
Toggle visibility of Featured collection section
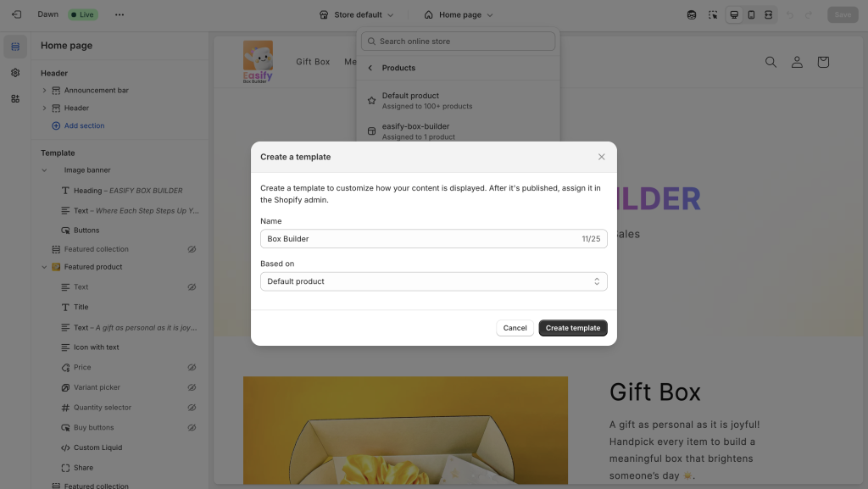click(192, 249)
